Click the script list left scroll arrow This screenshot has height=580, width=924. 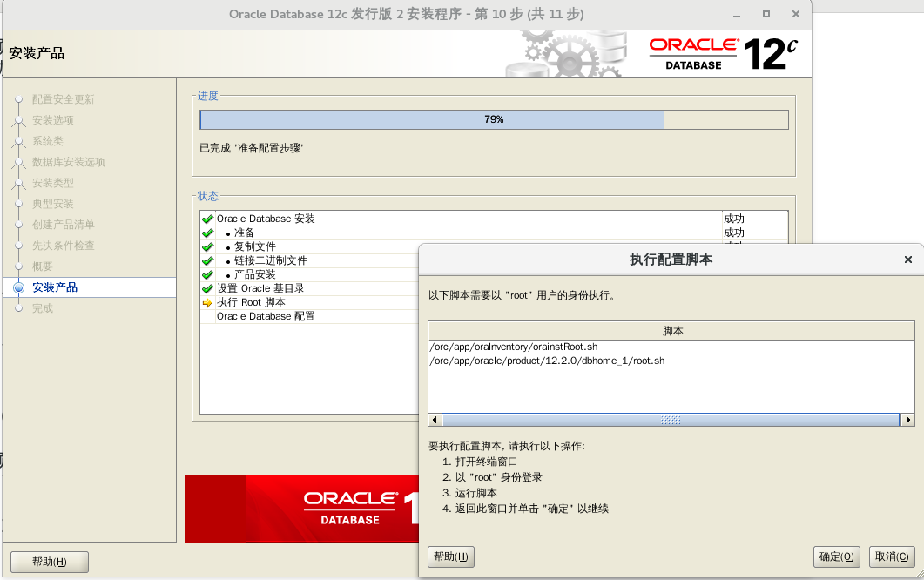tap(435, 420)
